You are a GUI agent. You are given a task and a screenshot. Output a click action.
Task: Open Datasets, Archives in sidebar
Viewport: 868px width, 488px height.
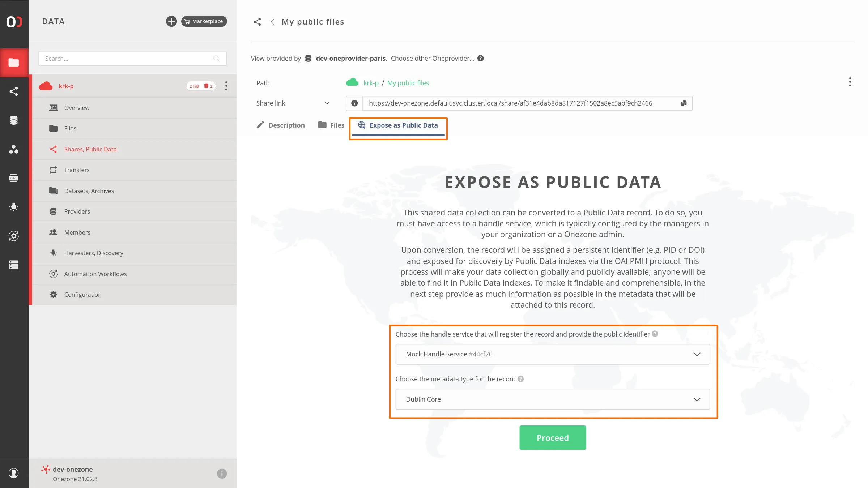(89, 191)
